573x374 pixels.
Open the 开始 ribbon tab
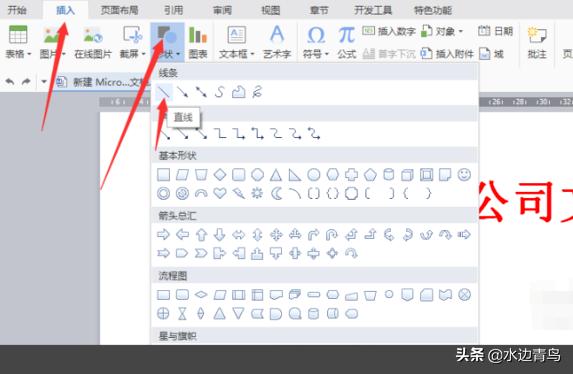point(17,10)
